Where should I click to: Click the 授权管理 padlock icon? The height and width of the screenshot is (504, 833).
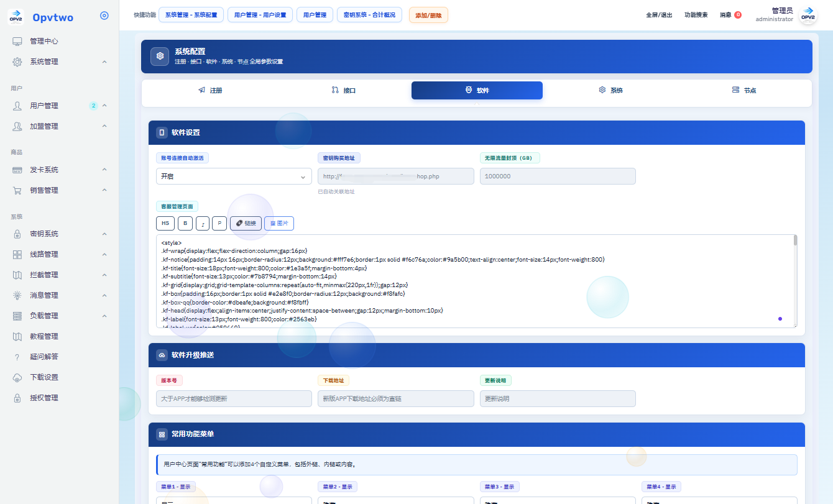(x=17, y=398)
